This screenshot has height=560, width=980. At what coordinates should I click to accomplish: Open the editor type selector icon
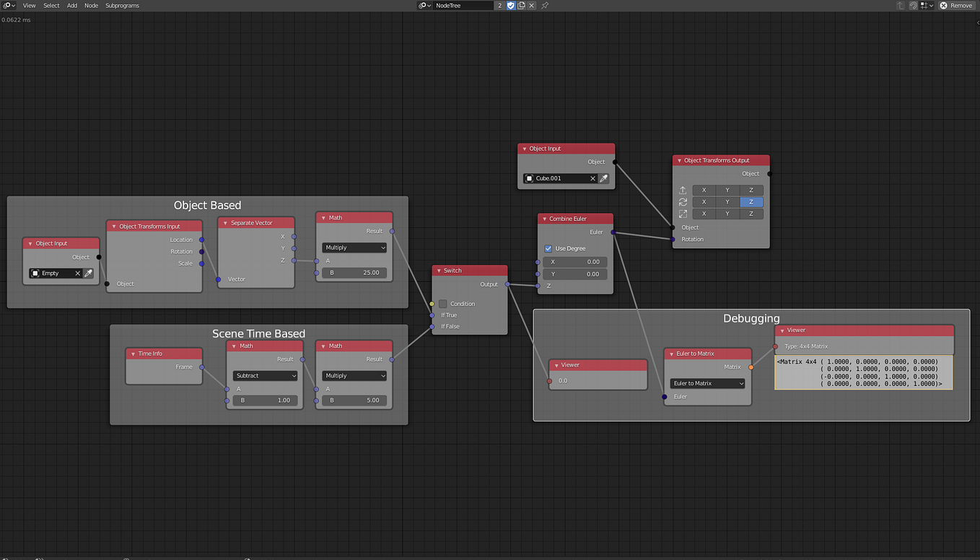coord(9,6)
